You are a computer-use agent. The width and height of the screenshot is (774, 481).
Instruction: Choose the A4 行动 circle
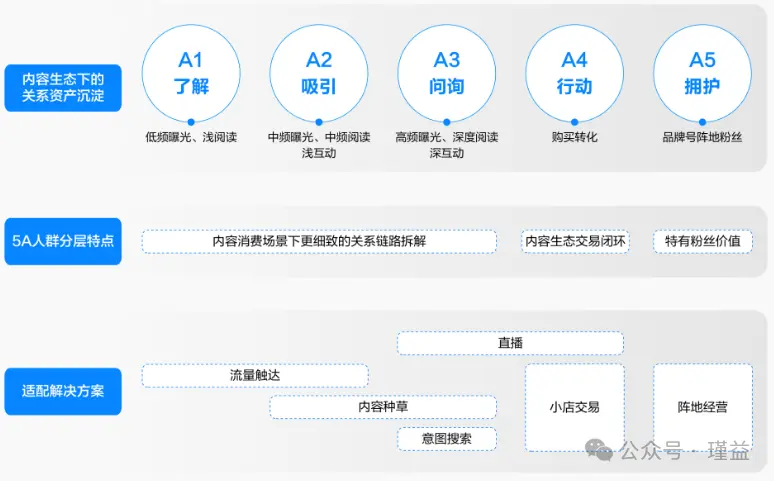(575, 73)
